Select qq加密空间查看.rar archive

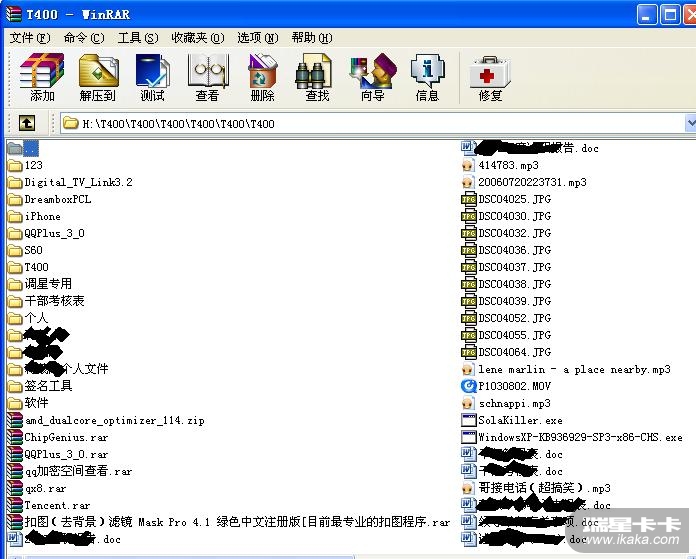point(70,471)
